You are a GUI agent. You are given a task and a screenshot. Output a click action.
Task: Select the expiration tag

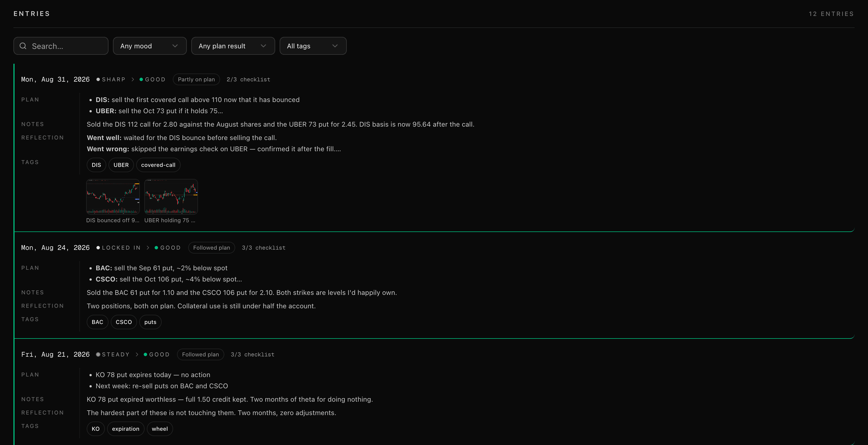point(126,429)
